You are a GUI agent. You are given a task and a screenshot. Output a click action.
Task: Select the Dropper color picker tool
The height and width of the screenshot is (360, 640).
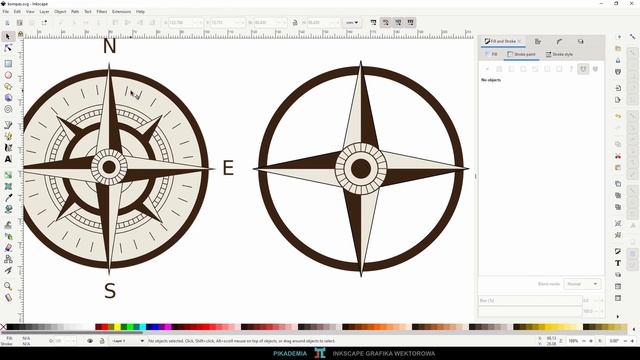pyautogui.click(x=8, y=198)
